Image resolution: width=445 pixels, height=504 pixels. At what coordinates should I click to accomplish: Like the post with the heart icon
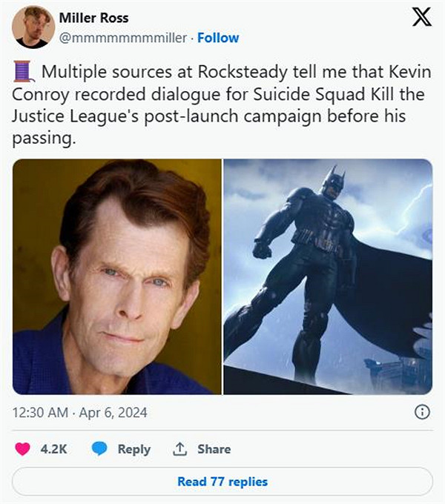23,449
